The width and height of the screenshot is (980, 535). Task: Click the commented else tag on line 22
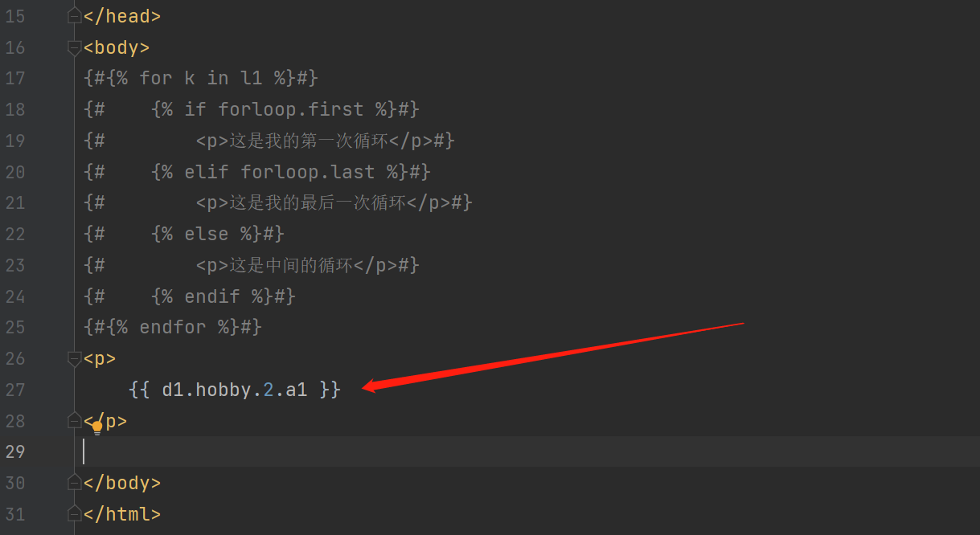(x=206, y=234)
